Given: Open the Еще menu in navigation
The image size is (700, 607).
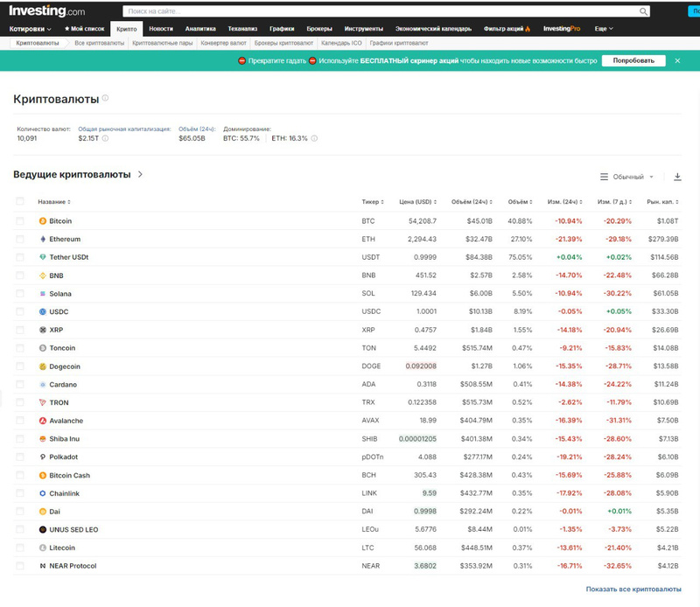Looking at the screenshot, I should (604, 29).
